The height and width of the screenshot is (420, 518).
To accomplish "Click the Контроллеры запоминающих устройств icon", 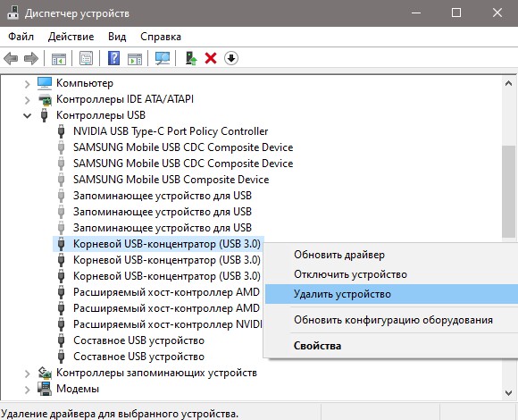I will [x=45, y=373].
